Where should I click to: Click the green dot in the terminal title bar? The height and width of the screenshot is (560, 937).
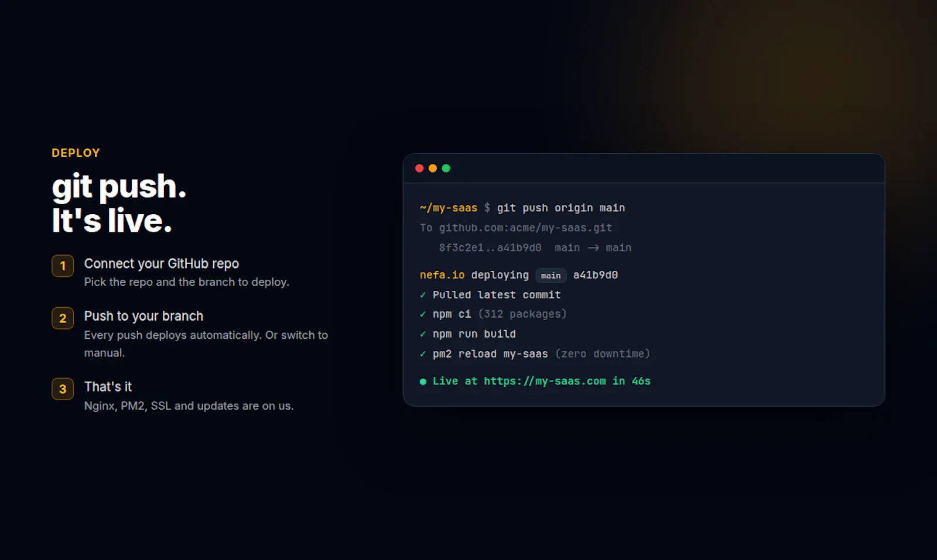(446, 169)
